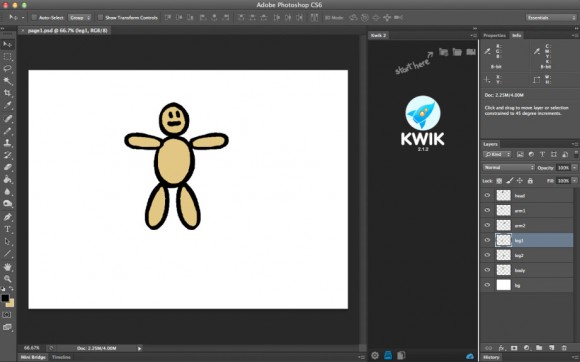Select the Clone Stamp tool
The image size is (580, 362).
[7, 143]
